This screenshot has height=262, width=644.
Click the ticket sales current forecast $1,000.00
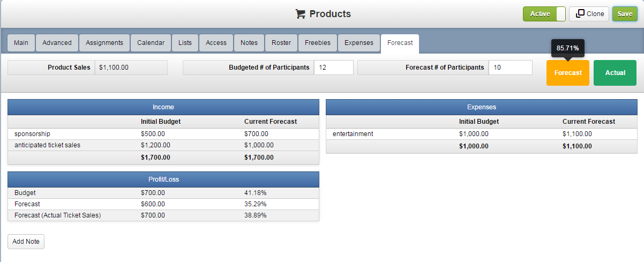tap(259, 145)
